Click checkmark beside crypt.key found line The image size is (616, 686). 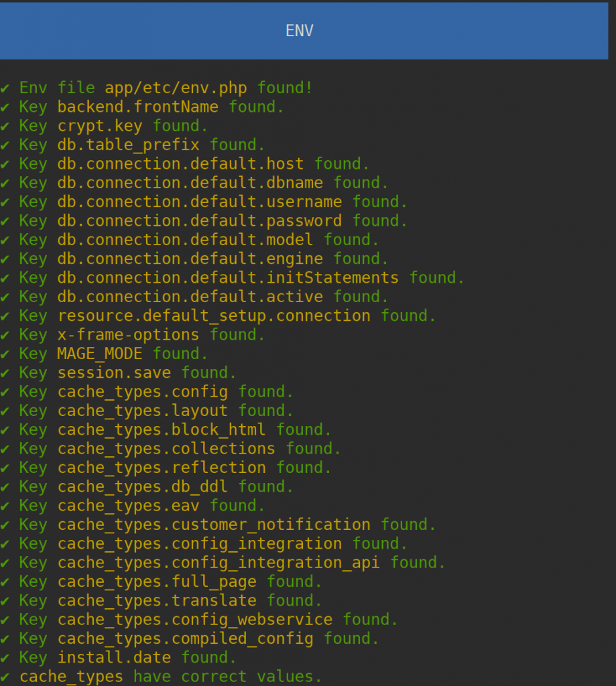[x=5, y=127]
